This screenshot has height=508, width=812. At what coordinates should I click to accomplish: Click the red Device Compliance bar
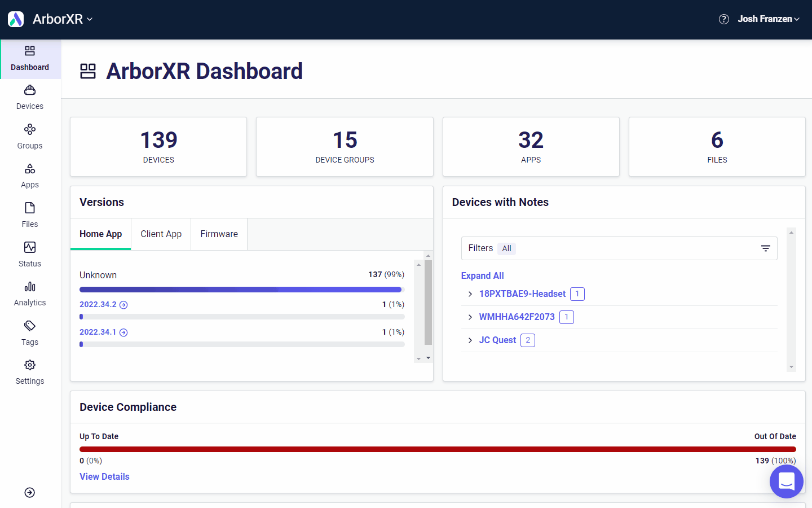click(x=438, y=449)
